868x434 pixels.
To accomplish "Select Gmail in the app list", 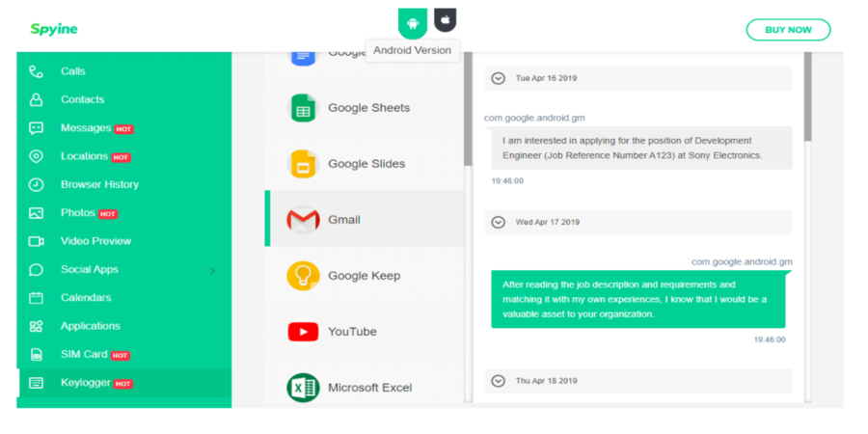I will point(365,219).
